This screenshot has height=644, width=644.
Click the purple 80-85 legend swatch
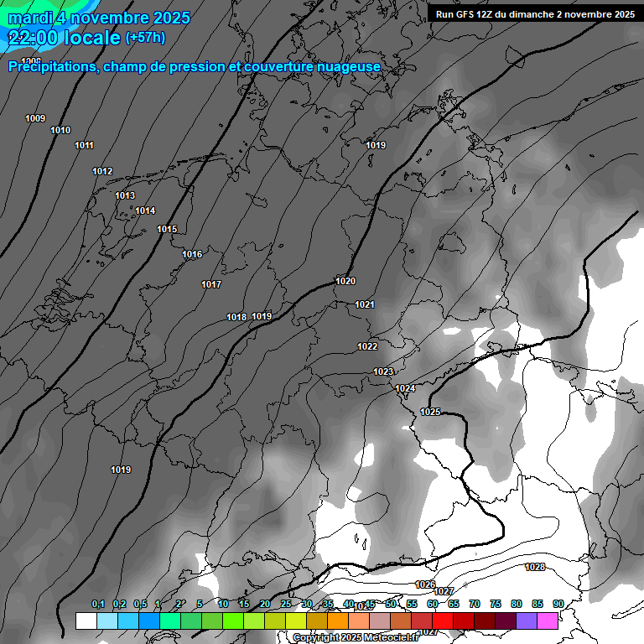point(527,621)
